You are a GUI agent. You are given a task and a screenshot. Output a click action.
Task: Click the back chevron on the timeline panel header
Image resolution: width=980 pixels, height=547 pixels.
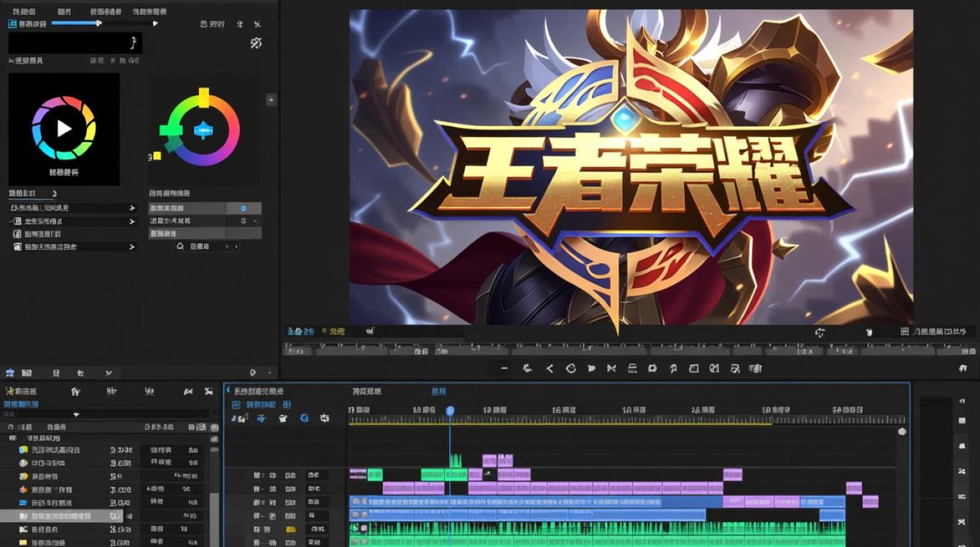[227, 391]
